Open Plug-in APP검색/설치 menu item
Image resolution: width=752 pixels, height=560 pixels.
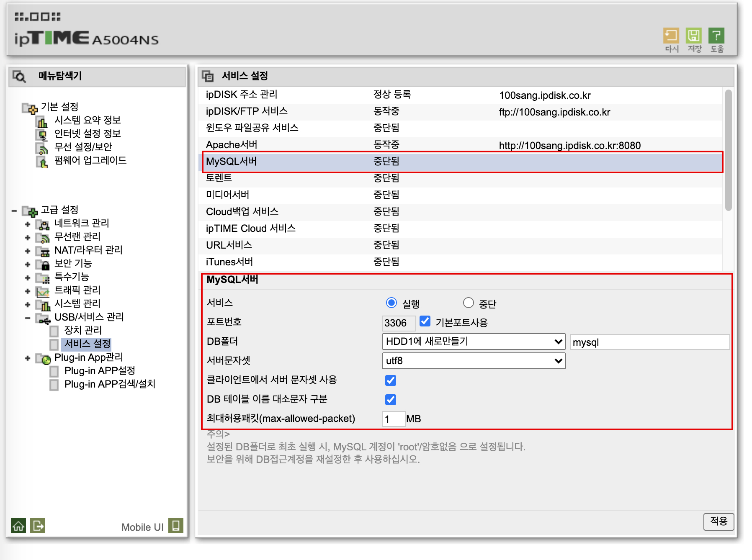pyautogui.click(x=110, y=384)
